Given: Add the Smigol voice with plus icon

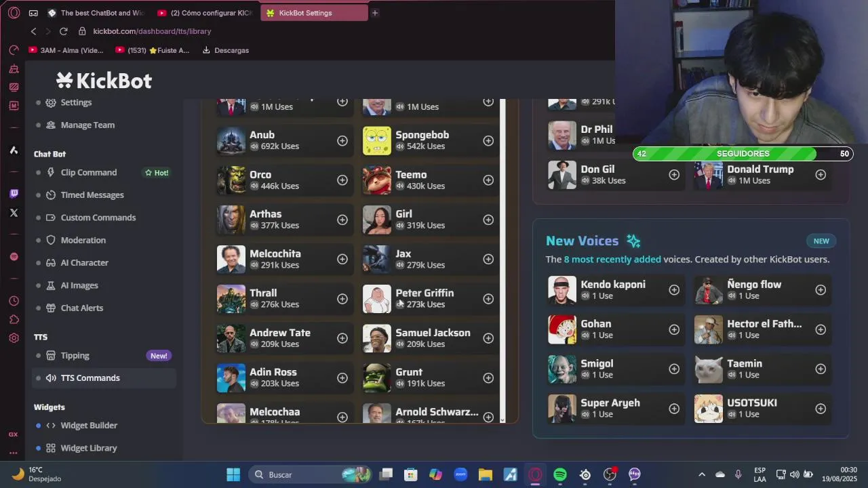Looking at the screenshot, I should pos(674,369).
